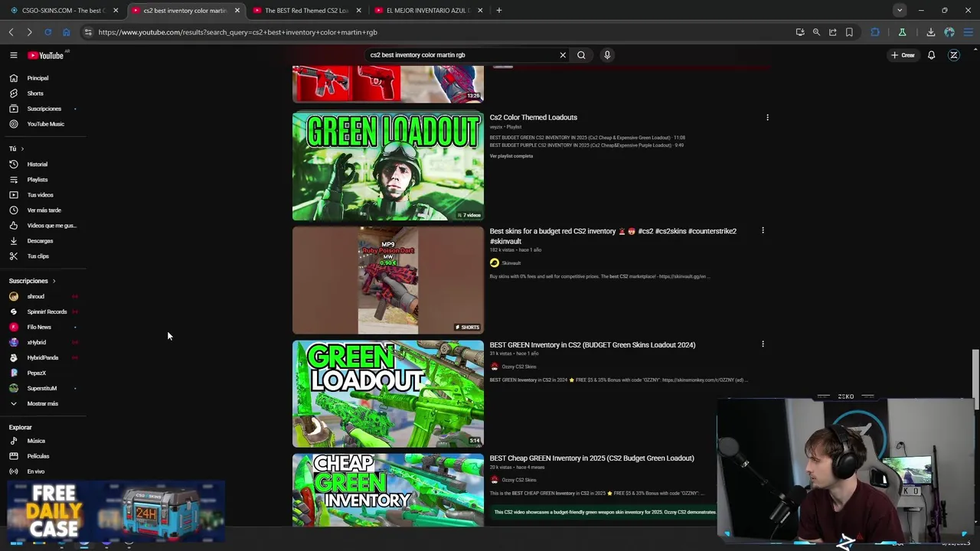Open Historial in sidebar
Screen dimensions: 980x551
click(37, 165)
